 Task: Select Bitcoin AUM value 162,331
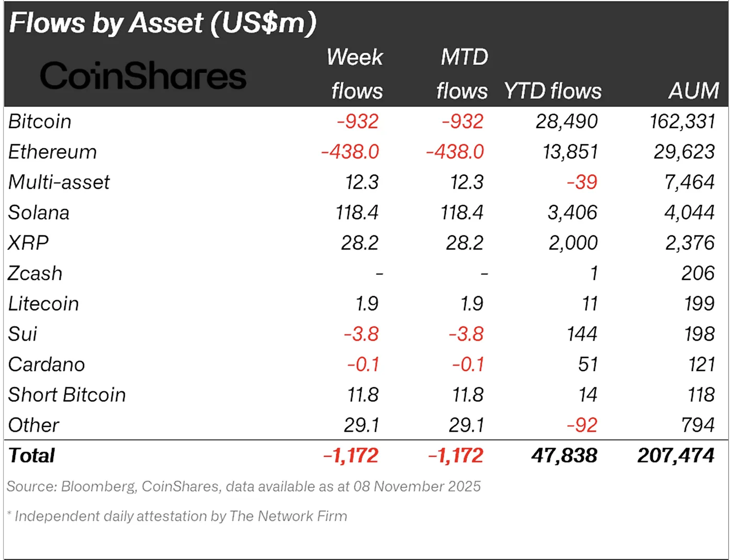click(x=682, y=121)
